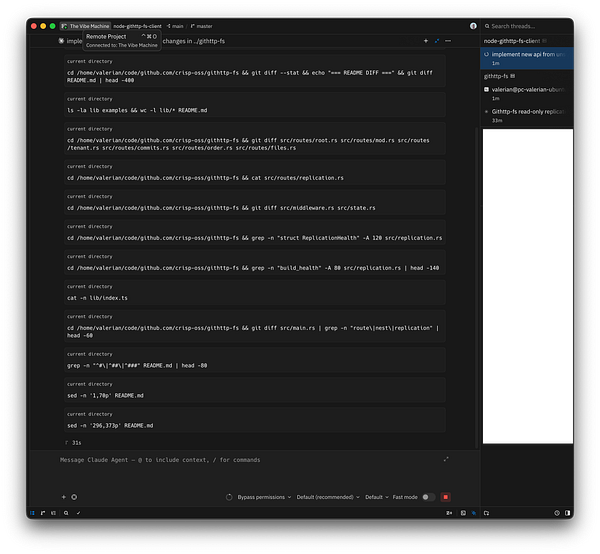Open diagnostics via the checkmark icon
600x554 pixels.
78,513
